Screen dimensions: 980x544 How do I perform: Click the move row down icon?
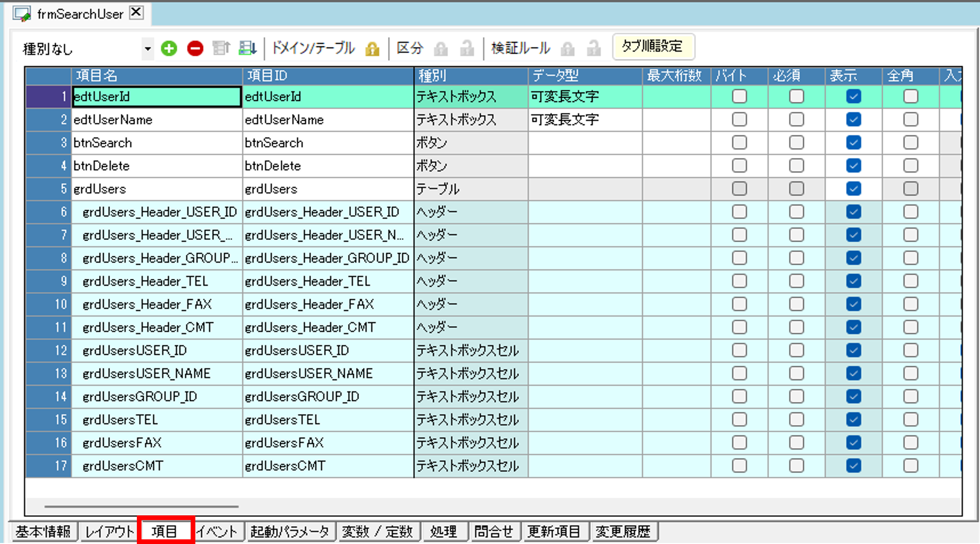(248, 49)
